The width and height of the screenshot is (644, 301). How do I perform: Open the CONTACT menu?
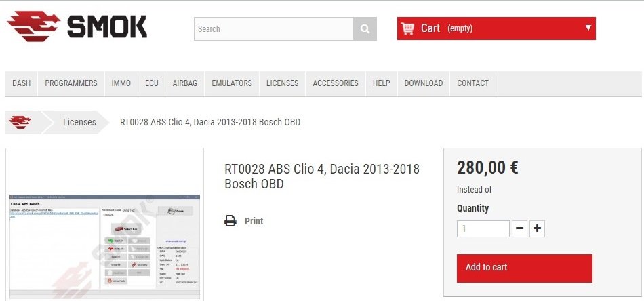coord(472,83)
